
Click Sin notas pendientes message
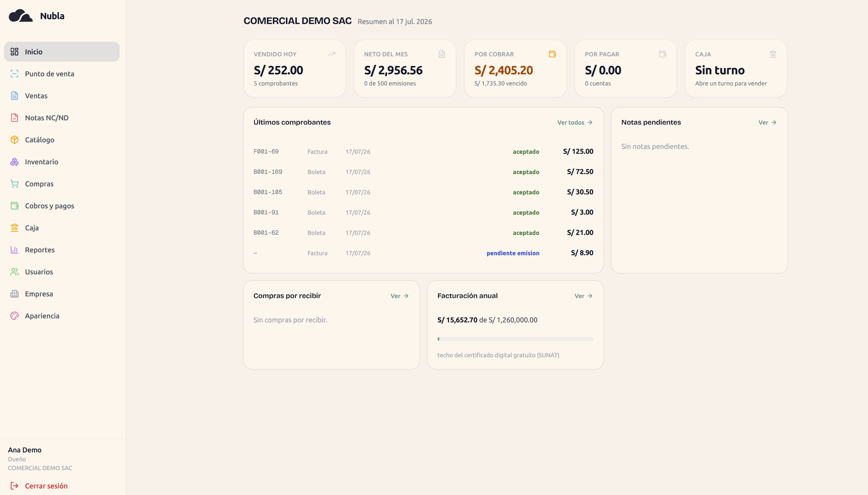(x=655, y=147)
